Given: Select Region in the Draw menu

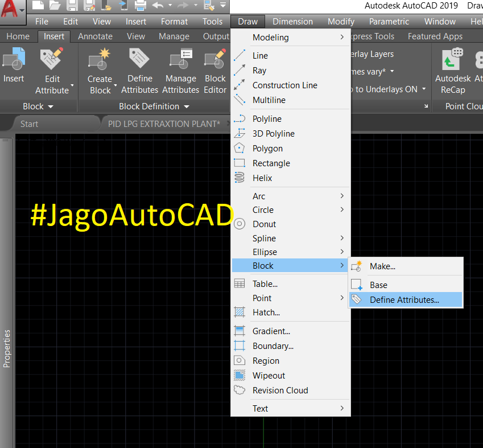Looking at the screenshot, I should 291,361.
